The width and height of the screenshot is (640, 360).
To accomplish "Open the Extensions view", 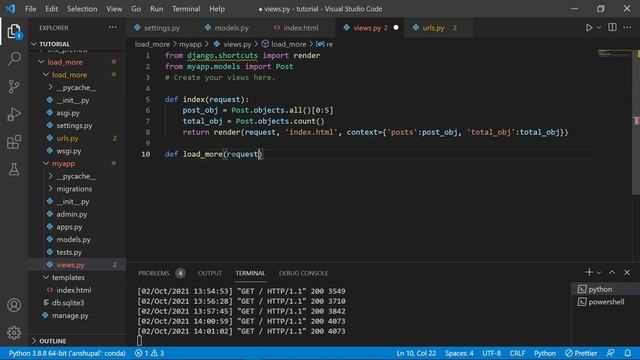I will [14, 142].
